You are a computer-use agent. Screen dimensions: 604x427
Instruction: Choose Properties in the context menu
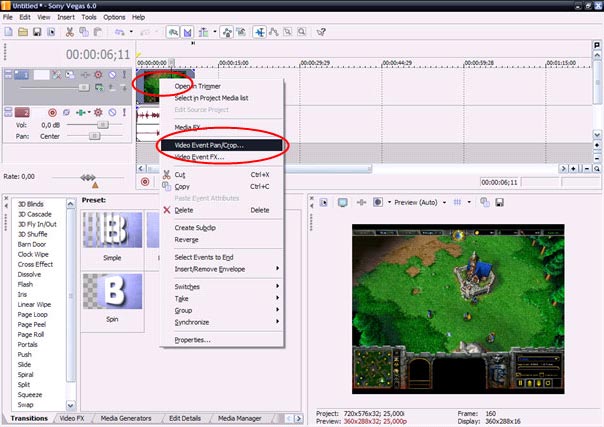pyautogui.click(x=192, y=340)
